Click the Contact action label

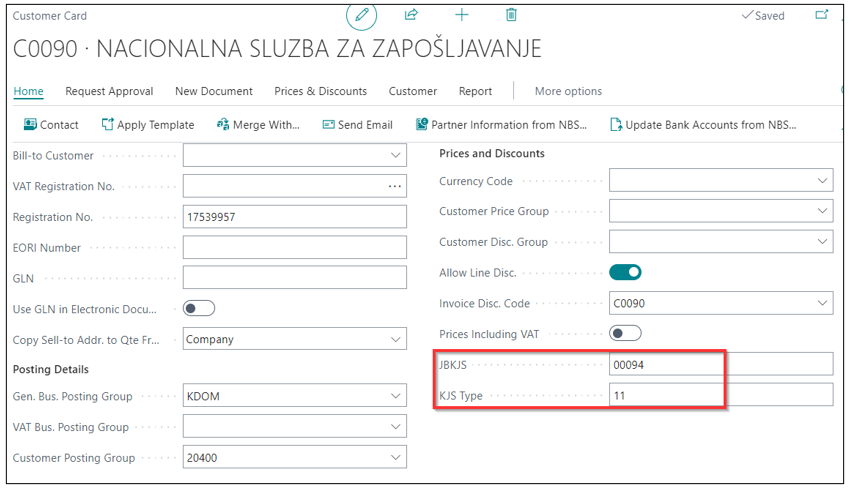59,125
